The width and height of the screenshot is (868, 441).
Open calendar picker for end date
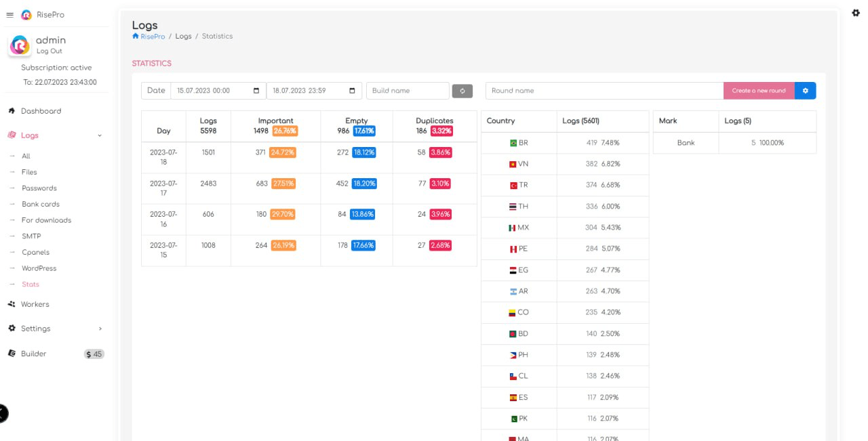(x=352, y=91)
